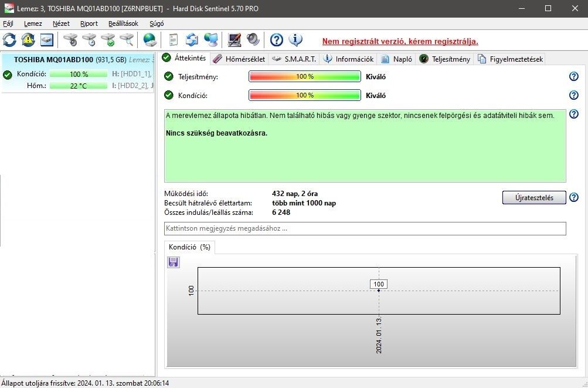The height and width of the screenshot is (388, 588).
Task: Click the computer with screwdriver configuration icon
Action: (x=234, y=40)
